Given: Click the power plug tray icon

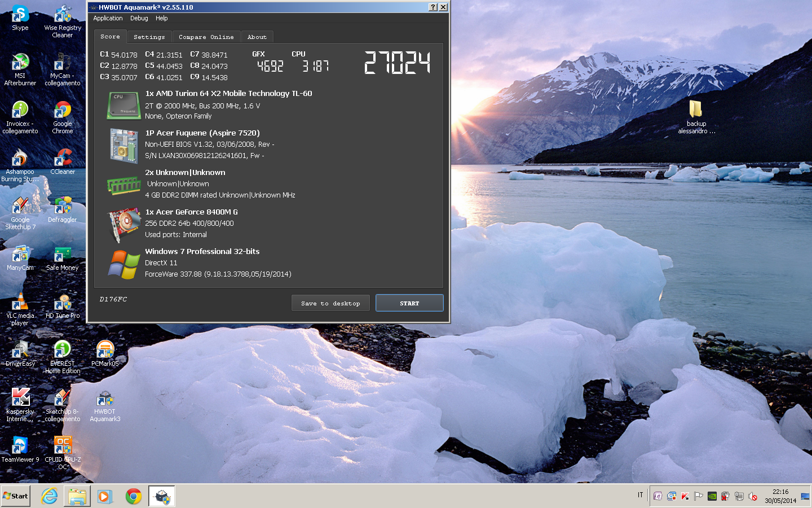Looking at the screenshot, I should tap(726, 496).
